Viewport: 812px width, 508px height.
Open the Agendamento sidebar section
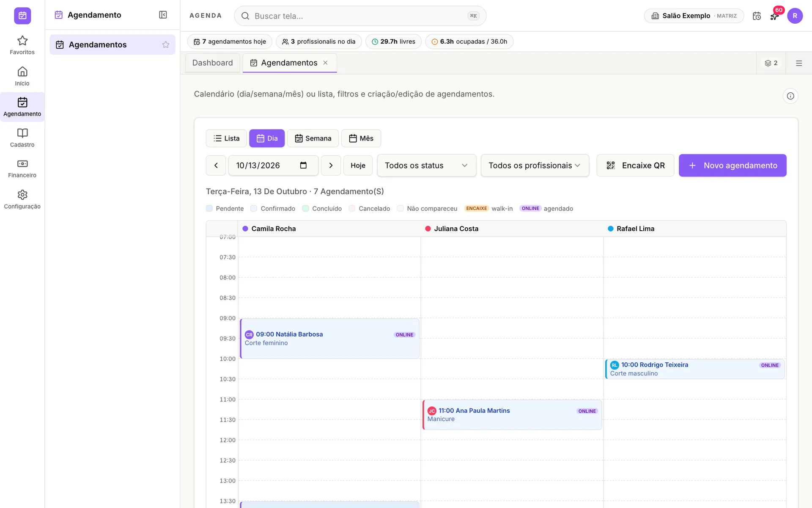point(22,107)
